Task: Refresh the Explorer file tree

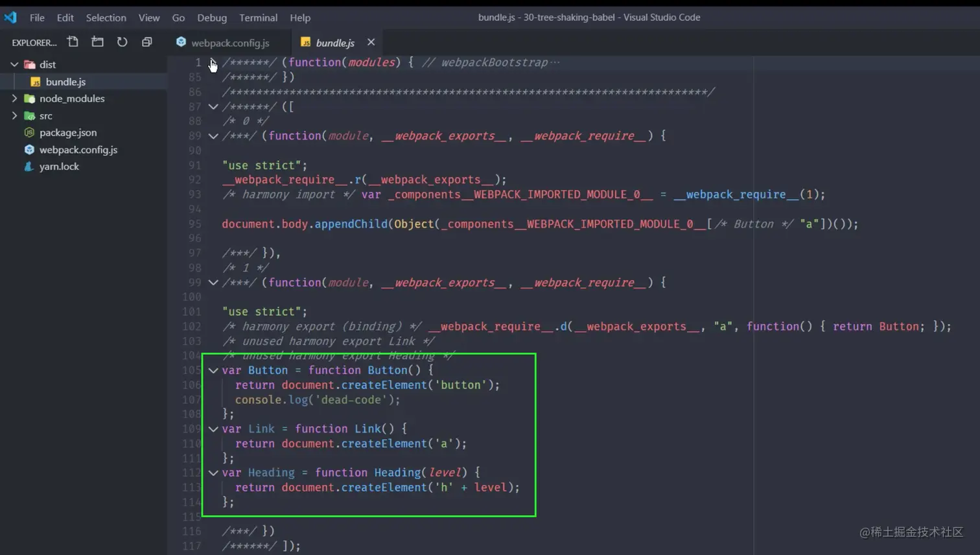Action: (122, 42)
